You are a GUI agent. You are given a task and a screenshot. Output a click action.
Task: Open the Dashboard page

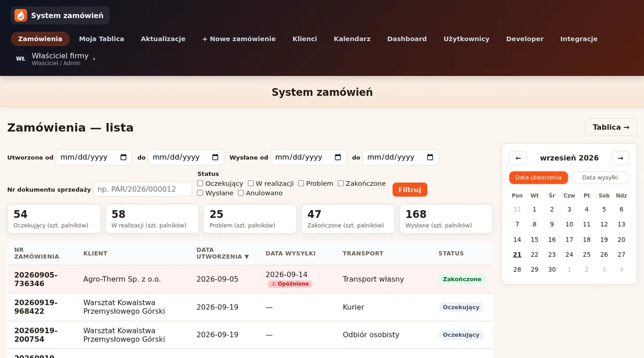point(407,39)
